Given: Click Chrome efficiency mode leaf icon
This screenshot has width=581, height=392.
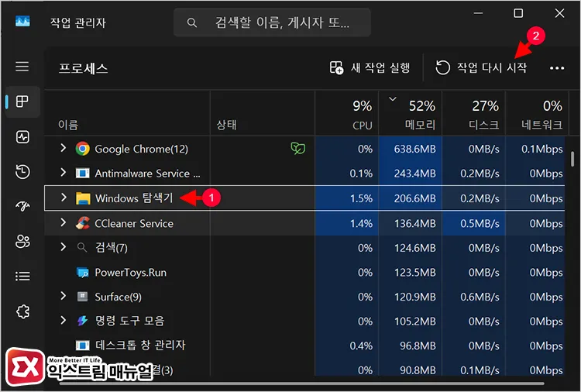Looking at the screenshot, I should click(x=298, y=149).
